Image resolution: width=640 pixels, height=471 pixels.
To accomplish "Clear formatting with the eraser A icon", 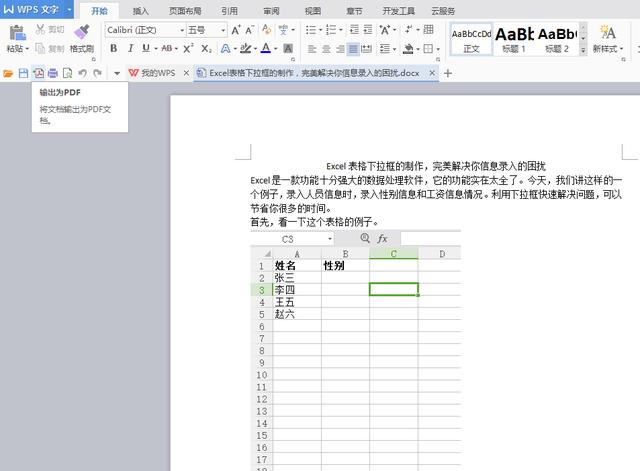I will pos(267,29).
